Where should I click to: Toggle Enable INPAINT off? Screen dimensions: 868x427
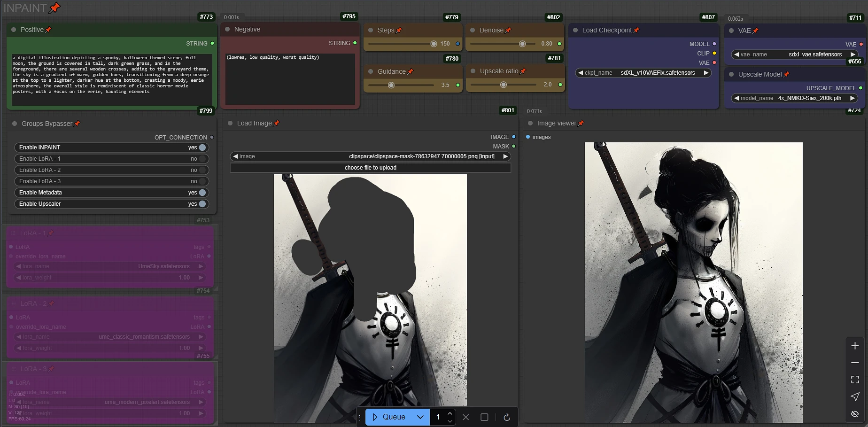click(202, 148)
